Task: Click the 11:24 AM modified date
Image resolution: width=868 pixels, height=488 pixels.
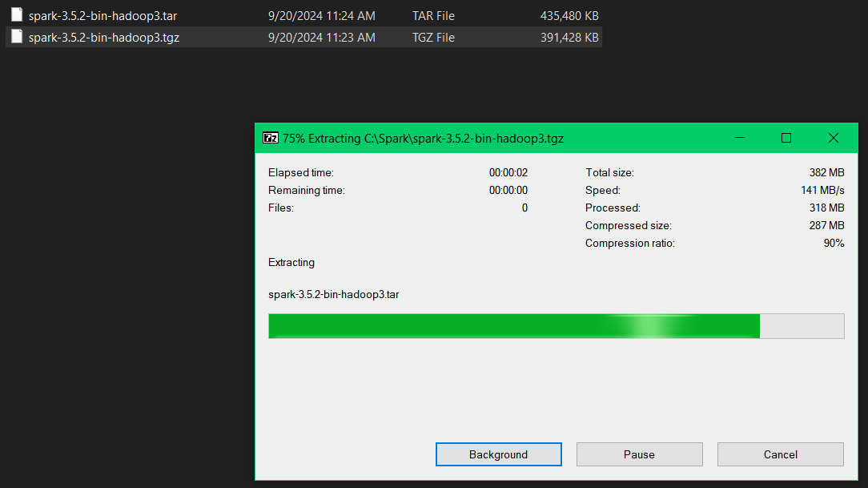Action: click(x=321, y=16)
